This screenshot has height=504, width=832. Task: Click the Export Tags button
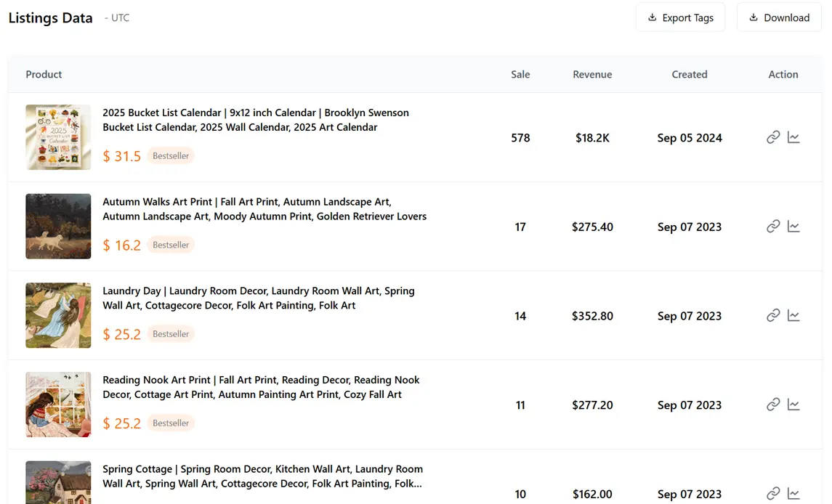click(680, 17)
